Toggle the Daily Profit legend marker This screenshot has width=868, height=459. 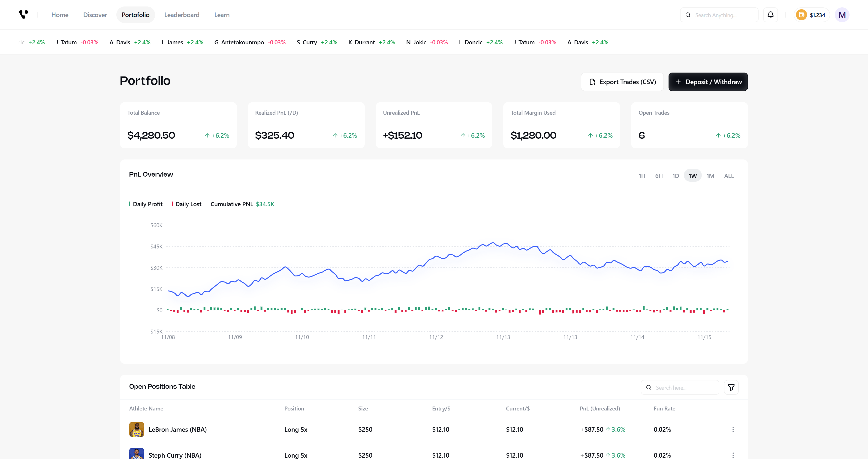130,204
